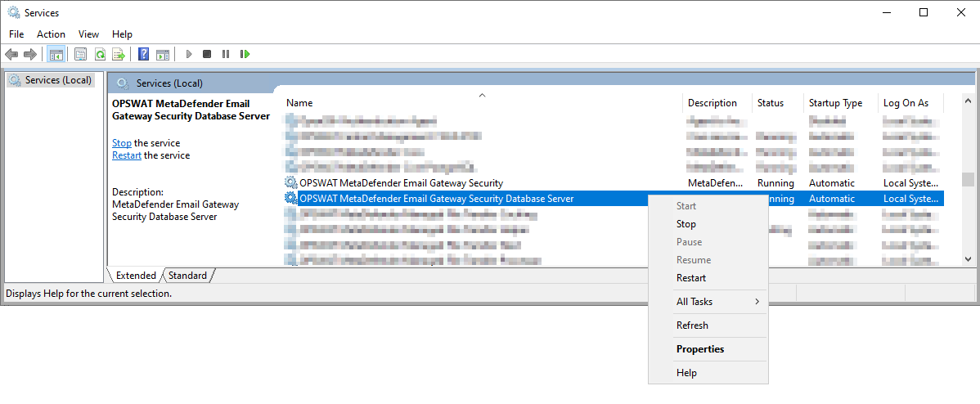980x404 pixels.
Task: Switch to the Extended tab
Action: tap(136, 276)
